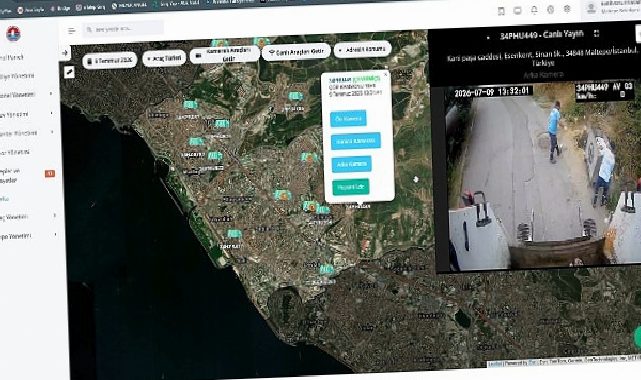The image size is (641, 380).
Task: Click the 34PHU449 - Canlı Yayın title
Action: click(x=541, y=35)
